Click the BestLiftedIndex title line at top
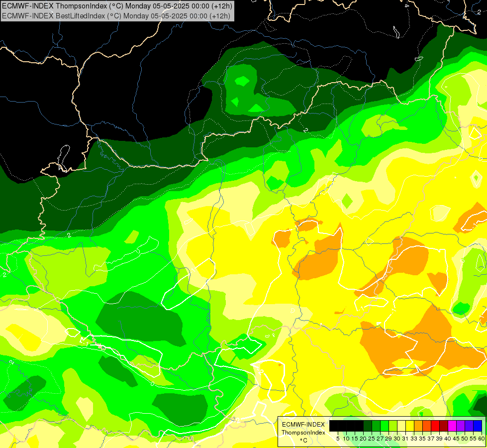The height and width of the screenshot is (448, 487). click(116, 16)
